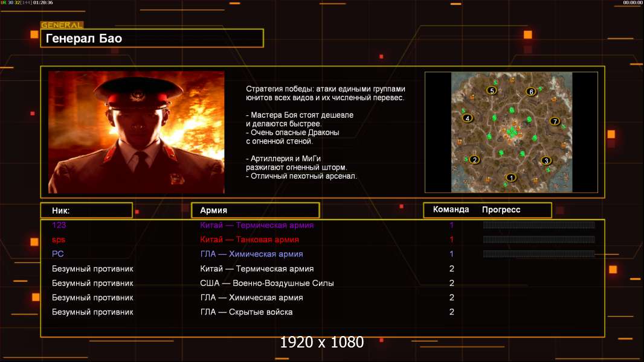Select start position 1 on the minimap
This screenshot has height=362, width=644.
point(511,177)
